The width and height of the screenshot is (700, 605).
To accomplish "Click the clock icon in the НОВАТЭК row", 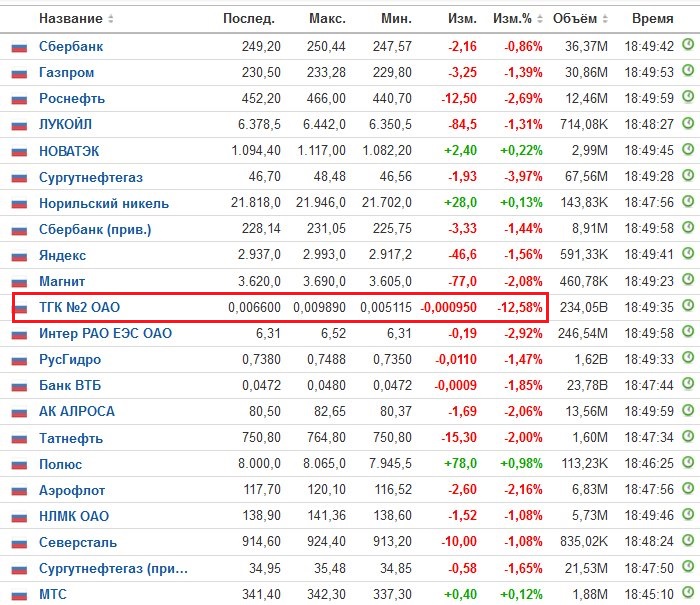I will tap(688, 149).
